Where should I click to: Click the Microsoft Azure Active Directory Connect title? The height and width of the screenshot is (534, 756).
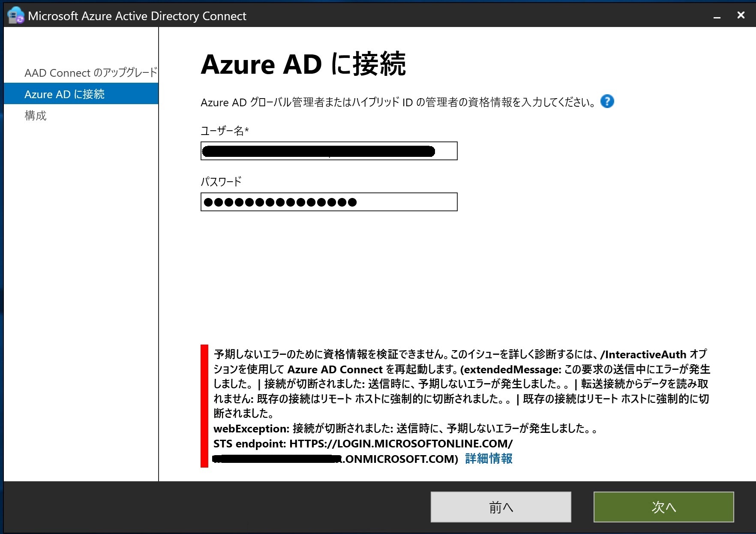tap(137, 16)
